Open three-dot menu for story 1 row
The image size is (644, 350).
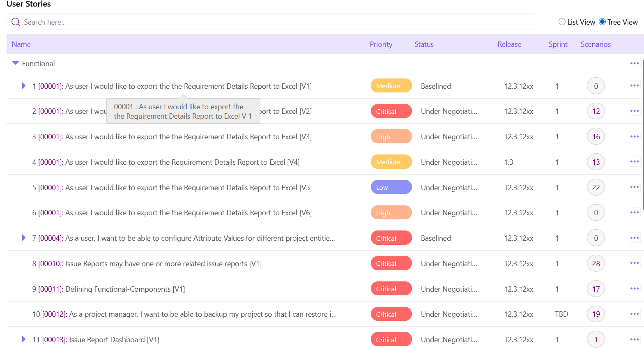(634, 86)
